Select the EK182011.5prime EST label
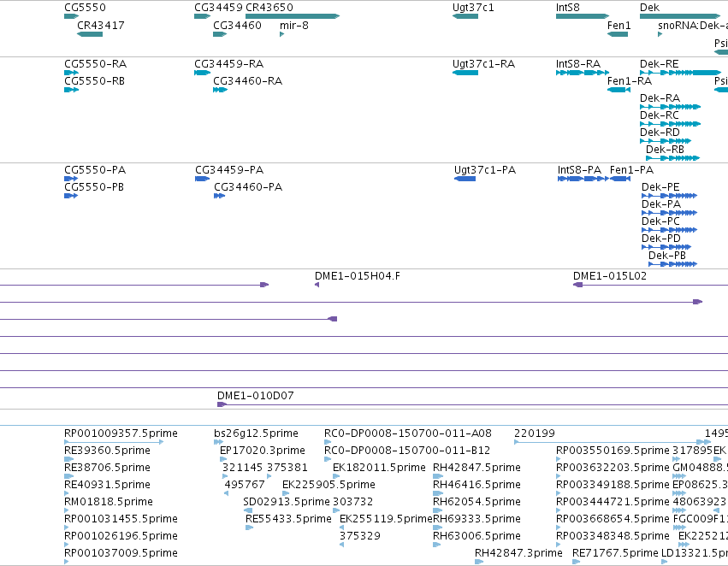728x566 pixels. coord(379,469)
